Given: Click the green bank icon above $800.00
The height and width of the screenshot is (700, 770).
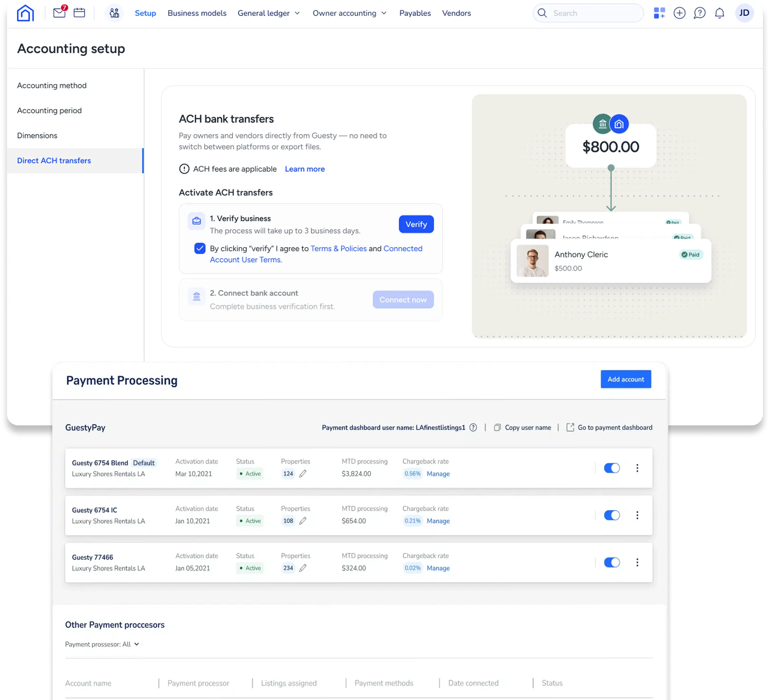Looking at the screenshot, I should (602, 124).
